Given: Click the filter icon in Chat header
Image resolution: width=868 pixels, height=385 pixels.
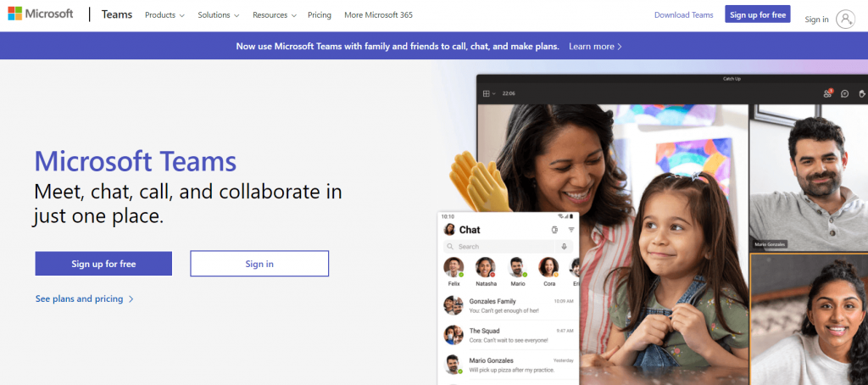Looking at the screenshot, I should [571, 230].
